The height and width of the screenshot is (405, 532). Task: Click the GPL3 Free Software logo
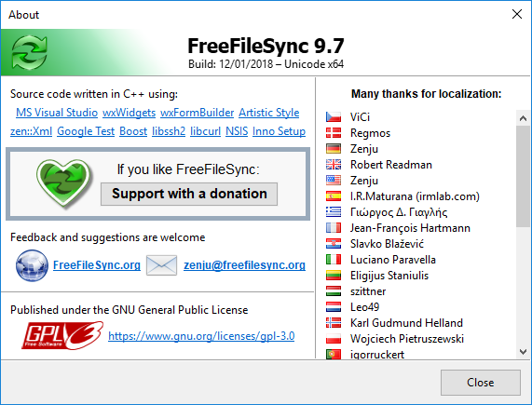click(x=62, y=335)
